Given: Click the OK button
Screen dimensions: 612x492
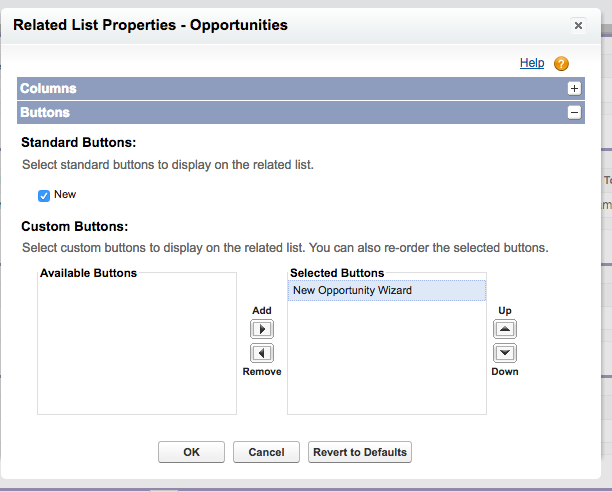Looking at the screenshot, I should pos(191,452).
